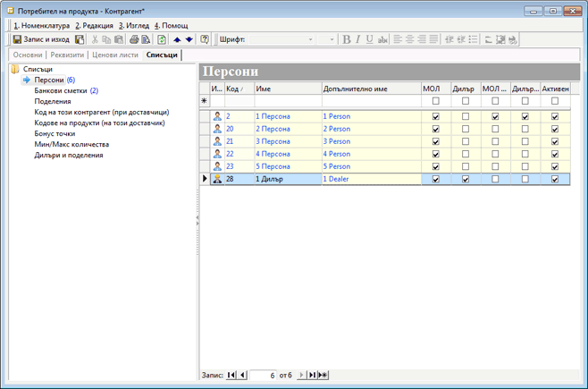Click the Списъци folder icon in tree

[15, 69]
